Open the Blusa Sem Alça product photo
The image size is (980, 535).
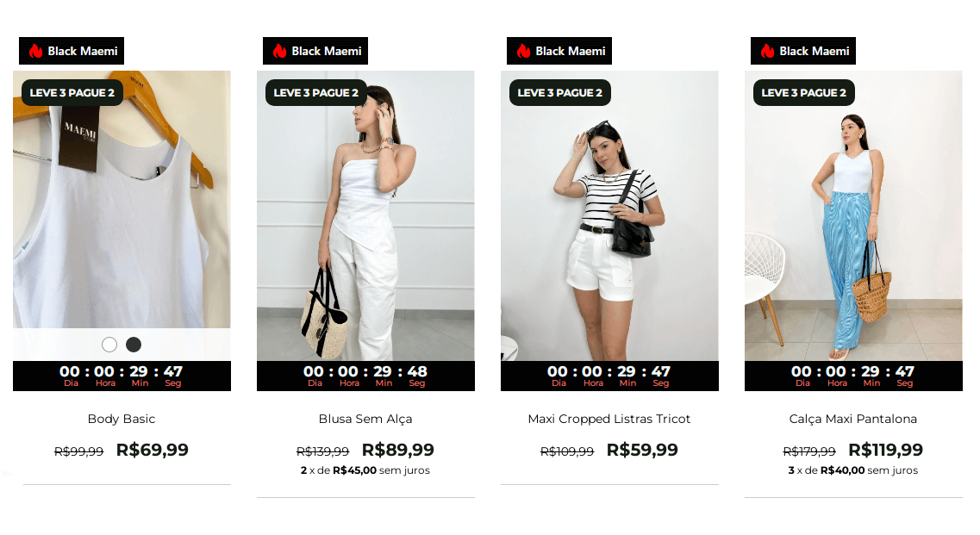tap(365, 215)
